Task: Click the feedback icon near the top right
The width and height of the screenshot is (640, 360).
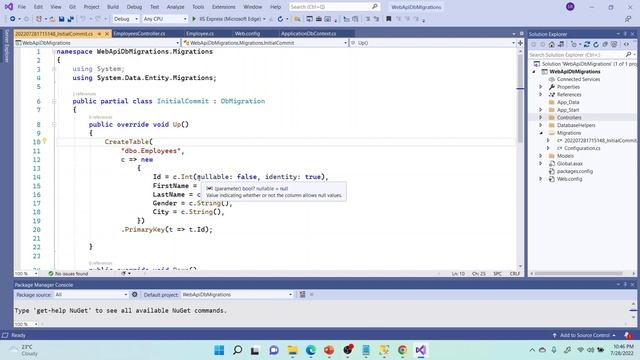Action: [628, 19]
